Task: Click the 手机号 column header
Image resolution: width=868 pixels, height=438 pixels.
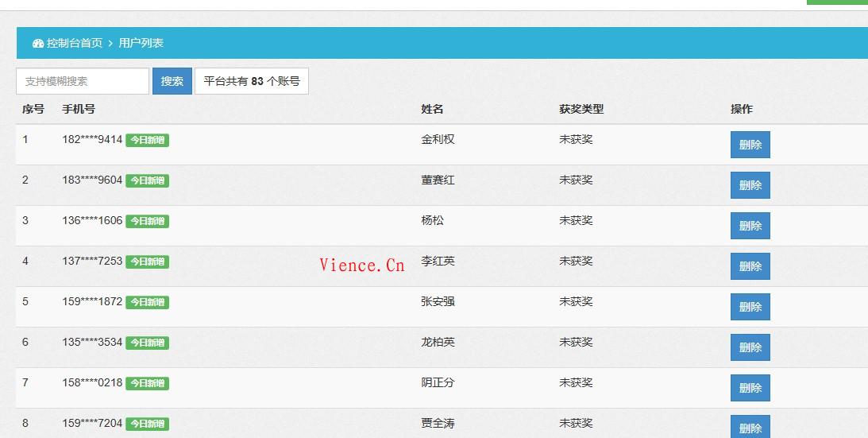Action: [79, 109]
